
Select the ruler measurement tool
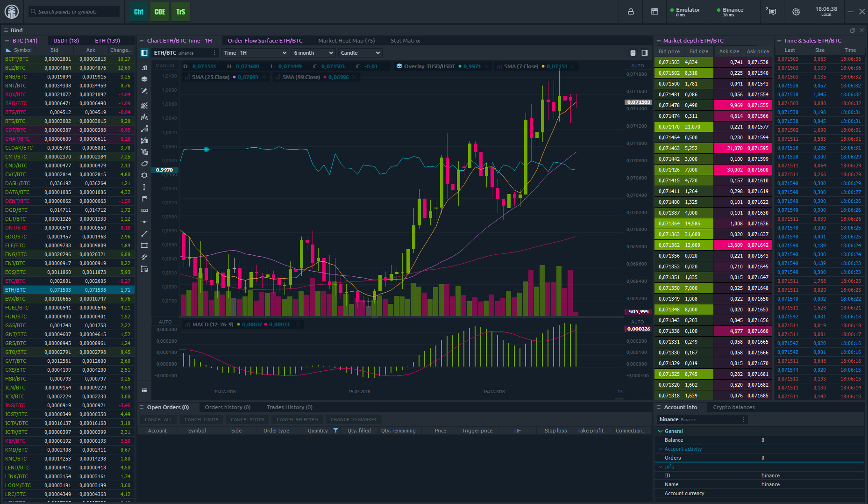pos(144,210)
